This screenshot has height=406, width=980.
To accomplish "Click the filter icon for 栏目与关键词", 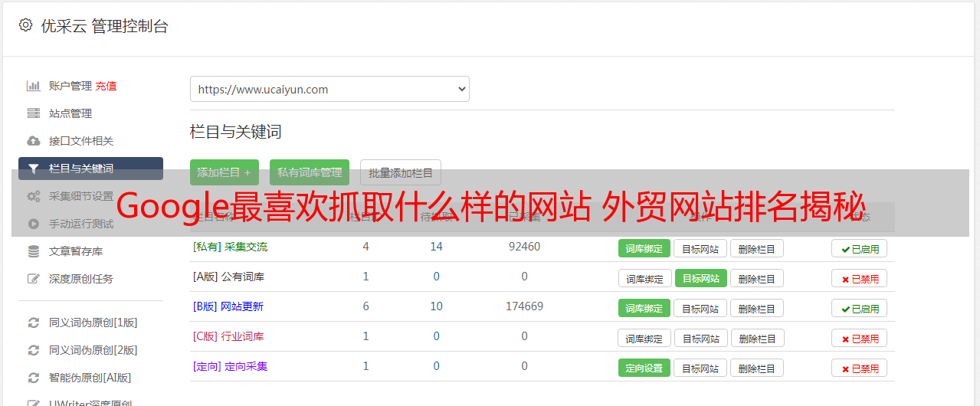I will 33,169.
